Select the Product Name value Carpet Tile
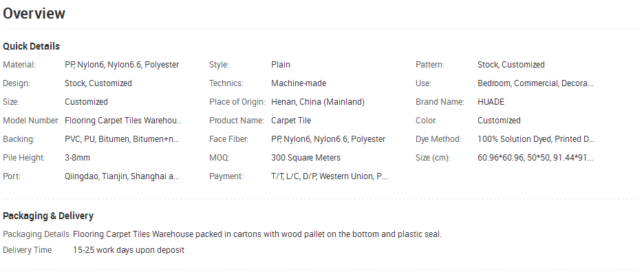The image size is (644, 277). pos(291,121)
